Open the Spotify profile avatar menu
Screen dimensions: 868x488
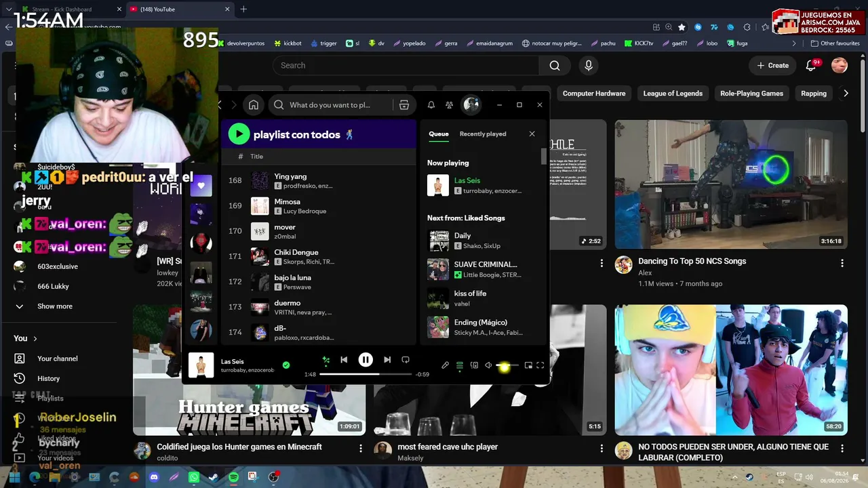click(x=471, y=104)
